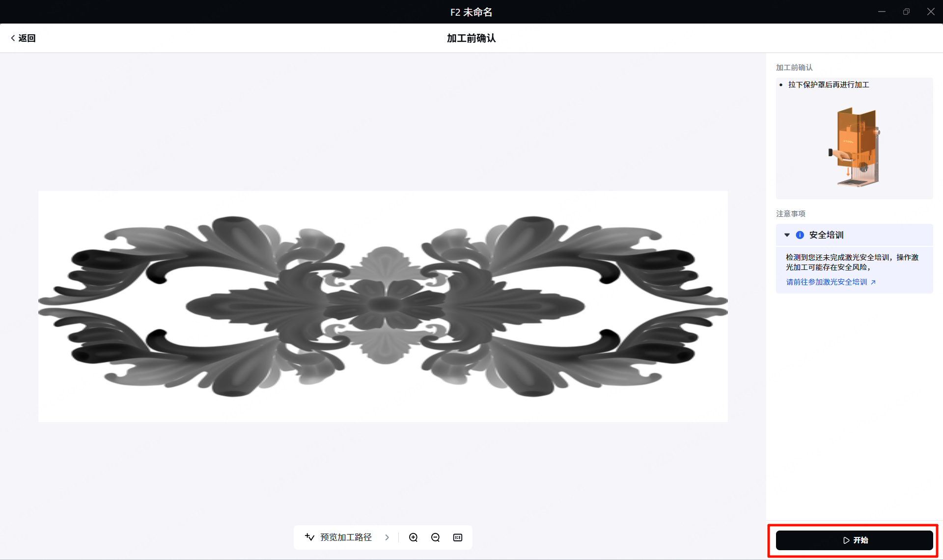Click the laser machine shield illustration
Viewport: 943px width, 560px height.
pyautogui.click(x=855, y=147)
